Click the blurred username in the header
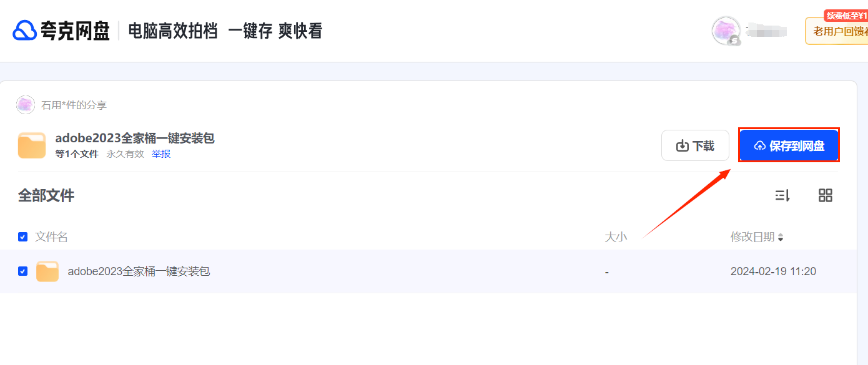The width and height of the screenshot is (868, 365). (767, 30)
